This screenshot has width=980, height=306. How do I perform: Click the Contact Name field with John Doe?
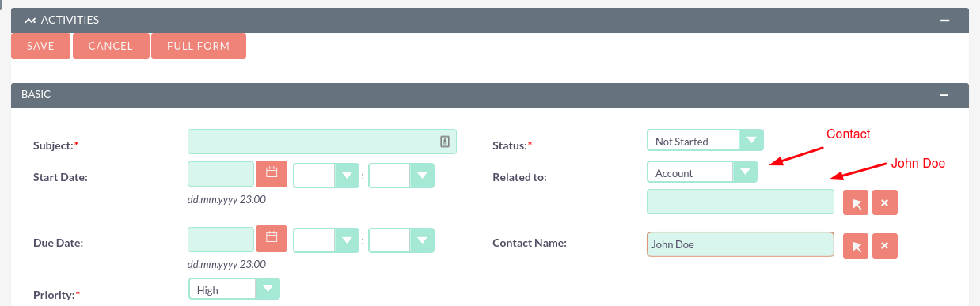click(x=740, y=244)
